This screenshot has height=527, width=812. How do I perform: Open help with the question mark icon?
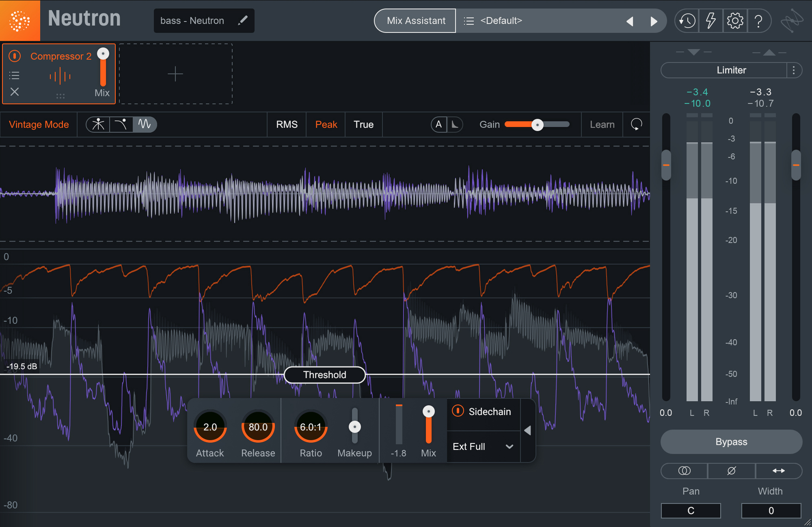758,21
